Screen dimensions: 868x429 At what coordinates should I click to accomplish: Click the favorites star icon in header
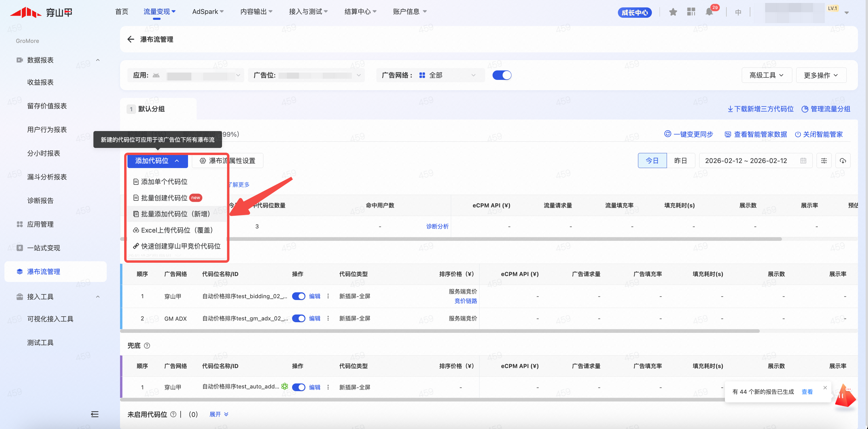coord(673,12)
